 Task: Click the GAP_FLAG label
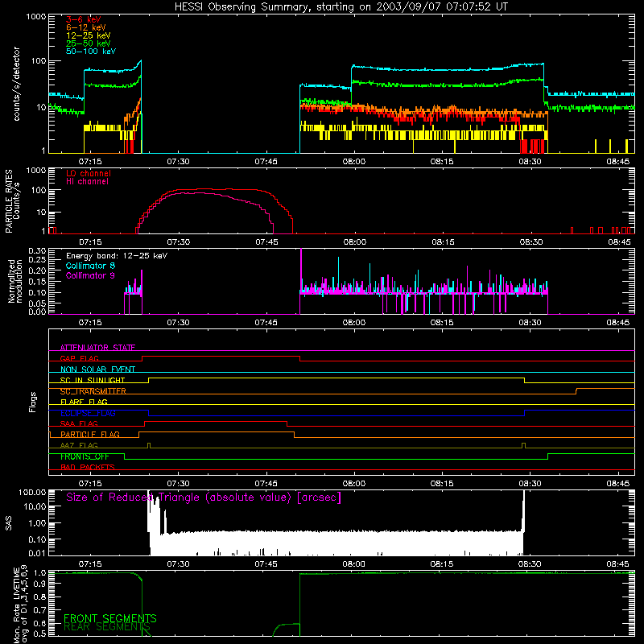click(79, 358)
